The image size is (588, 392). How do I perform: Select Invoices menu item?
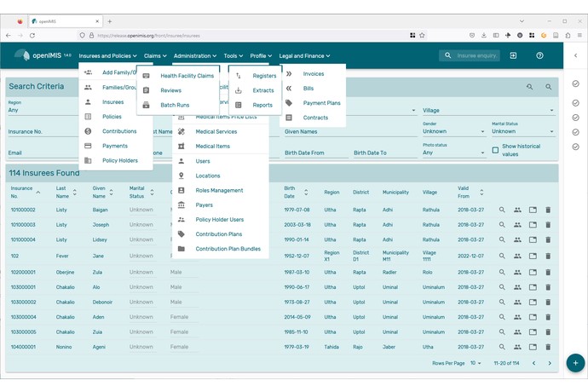click(x=313, y=74)
